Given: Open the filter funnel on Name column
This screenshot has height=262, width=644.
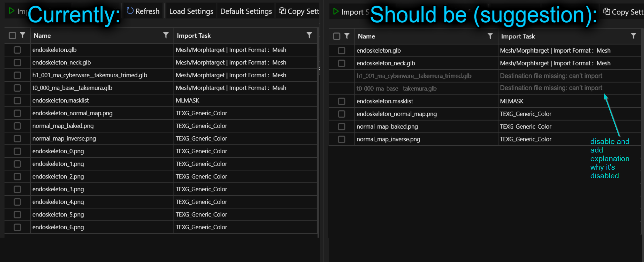Looking at the screenshot, I should pyautogui.click(x=166, y=35).
